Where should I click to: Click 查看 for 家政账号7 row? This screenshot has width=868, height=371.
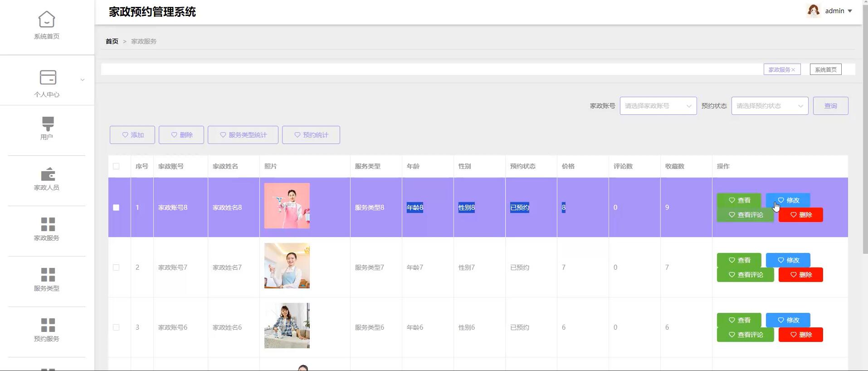(739, 260)
